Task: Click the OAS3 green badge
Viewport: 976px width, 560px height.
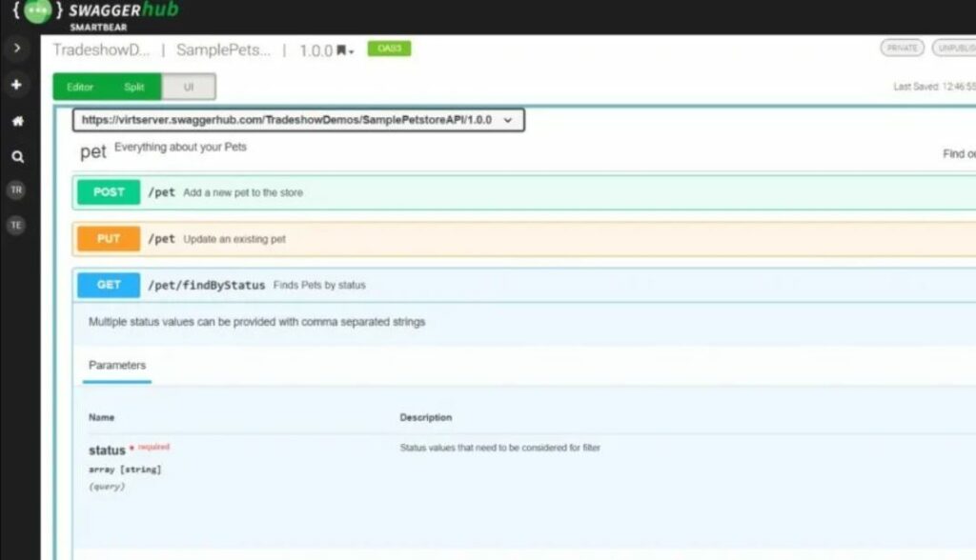Action: [389, 49]
